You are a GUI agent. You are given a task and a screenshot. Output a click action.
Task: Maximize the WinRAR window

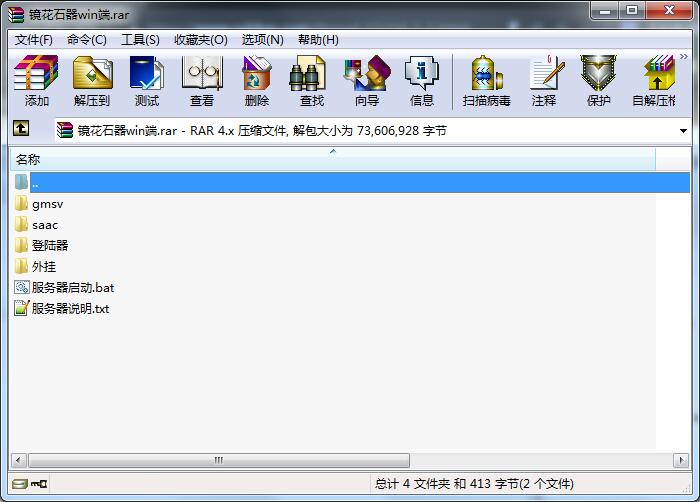[632, 10]
